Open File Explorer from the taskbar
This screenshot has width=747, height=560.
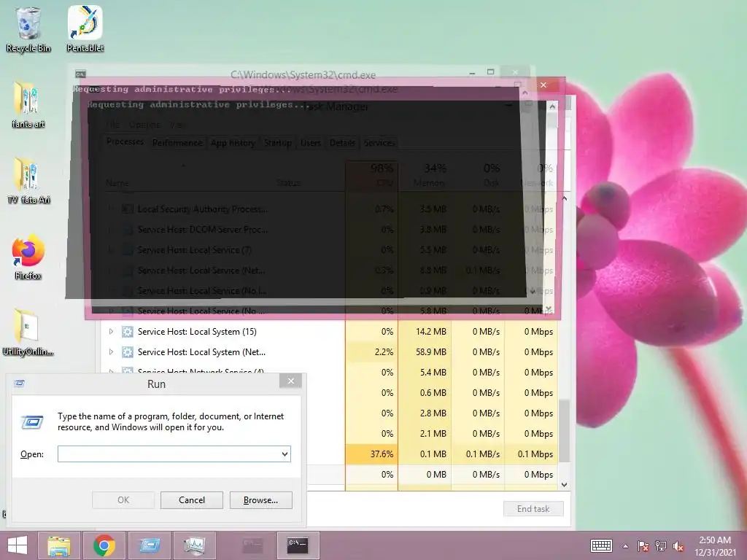point(59,545)
